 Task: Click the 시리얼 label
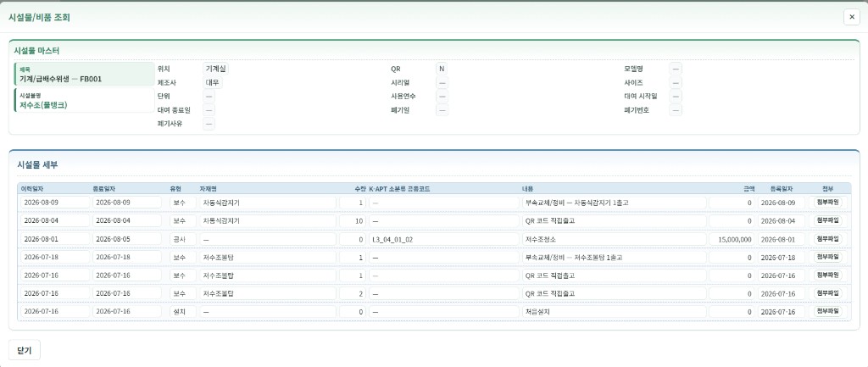pos(400,83)
